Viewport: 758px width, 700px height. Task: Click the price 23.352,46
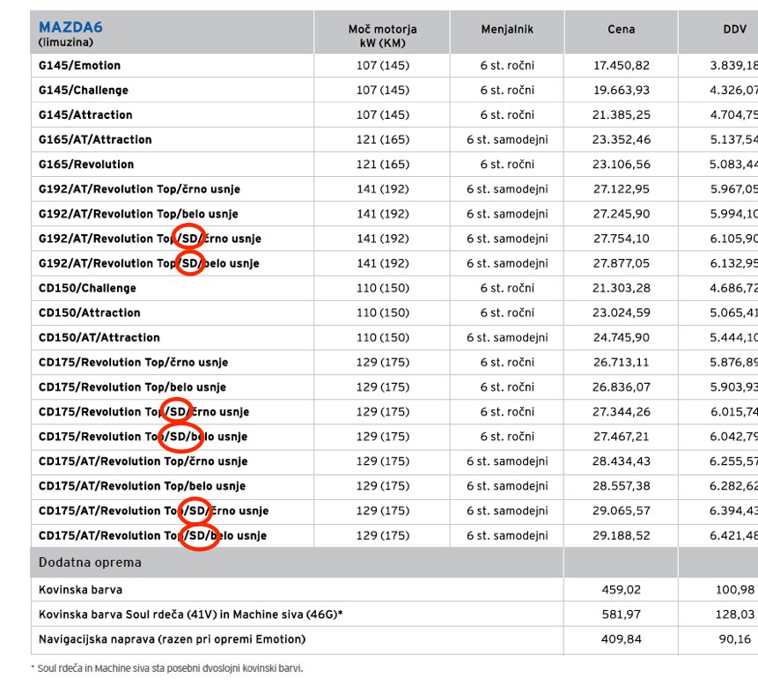coord(622,140)
